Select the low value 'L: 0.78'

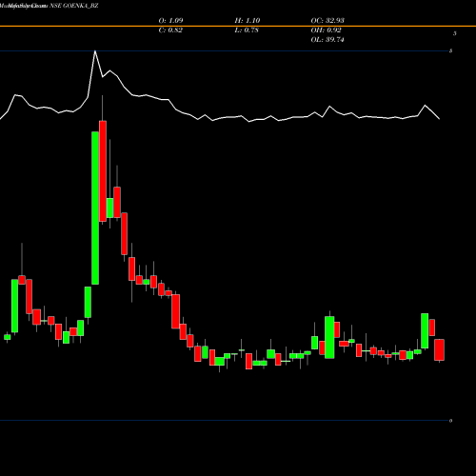(247, 30)
